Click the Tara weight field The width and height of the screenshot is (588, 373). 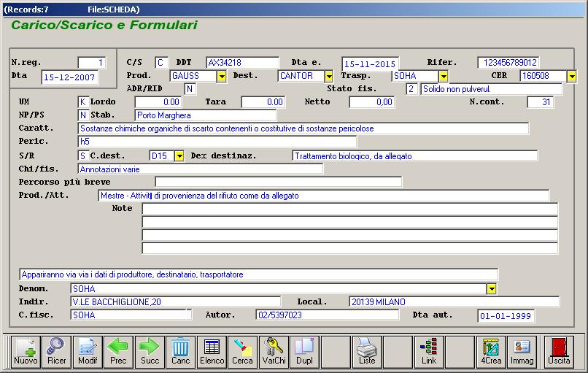pos(263,102)
